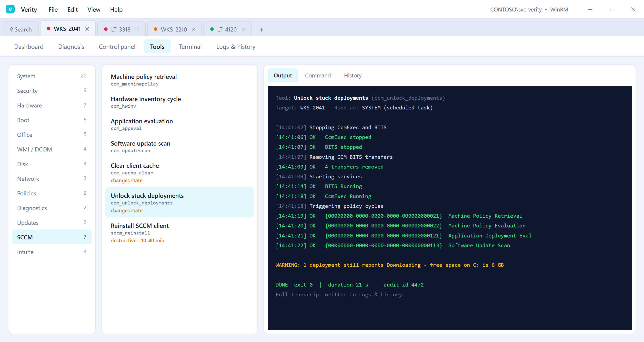This screenshot has width=644, height=342.
Task: Choose Software update scan tool
Action: (180, 147)
